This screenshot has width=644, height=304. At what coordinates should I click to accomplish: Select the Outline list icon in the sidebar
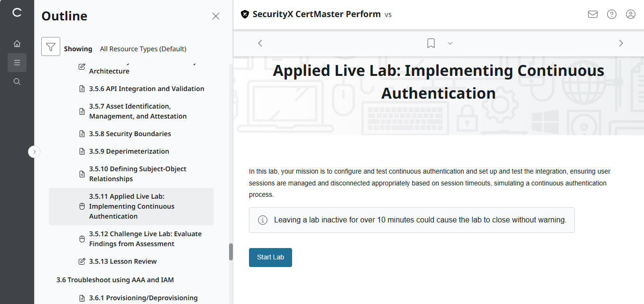17,62
